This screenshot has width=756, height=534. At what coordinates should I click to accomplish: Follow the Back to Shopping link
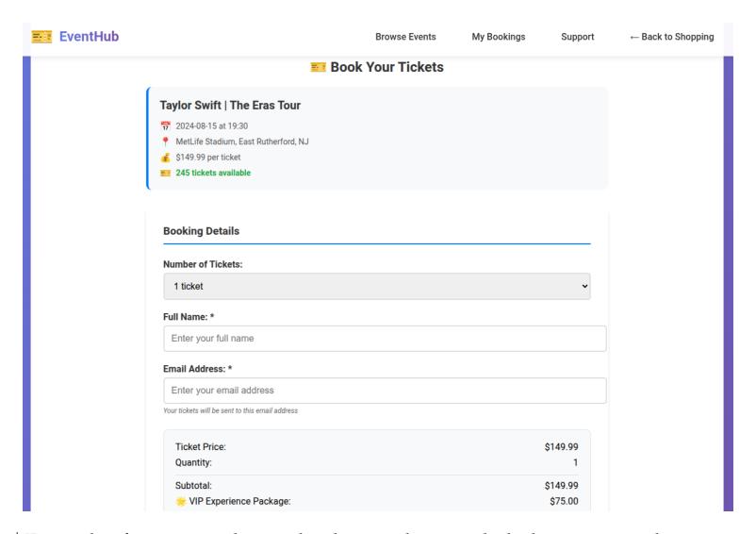coord(671,37)
